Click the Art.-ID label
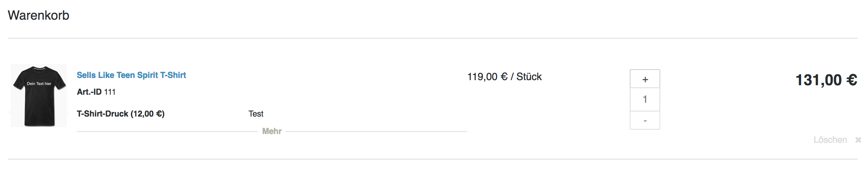Viewport: 868px width, 169px height. tap(89, 92)
